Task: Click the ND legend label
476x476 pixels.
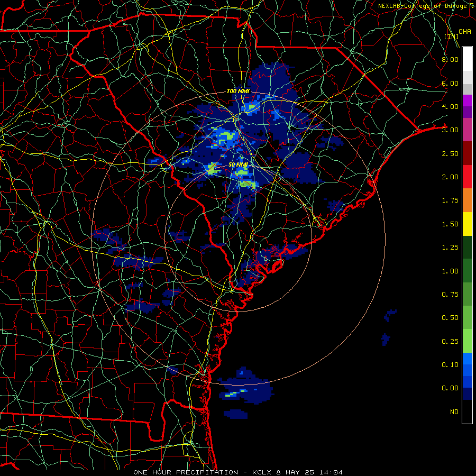Action: coord(454,412)
